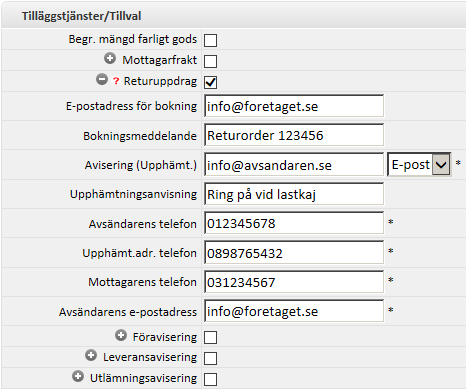The width and height of the screenshot is (466, 390).
Task: Click the Tilläggstjänster/Tillval section header
Action: coord(233,16)
